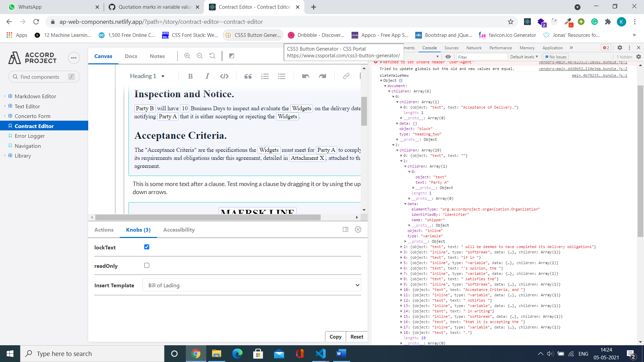
Task: Insert a block quote
Action: coord(248,76)
